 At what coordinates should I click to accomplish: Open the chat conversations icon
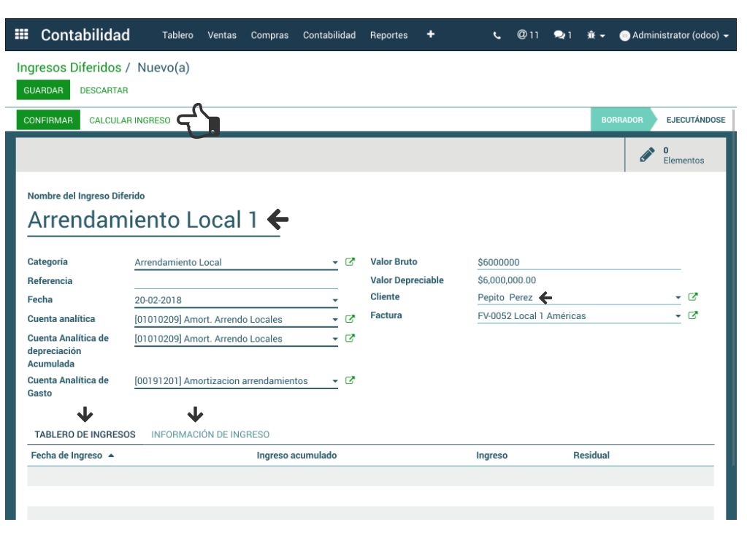tap(562, 35)
